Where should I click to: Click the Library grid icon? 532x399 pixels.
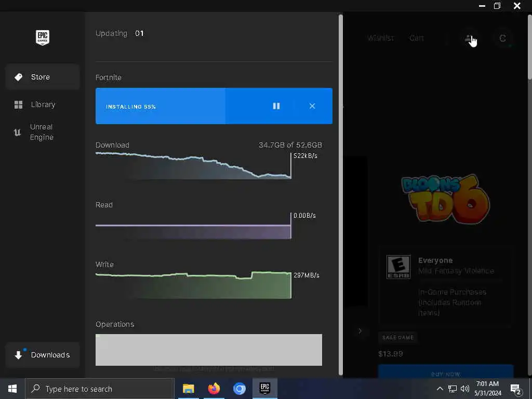[x=18, y=104]
